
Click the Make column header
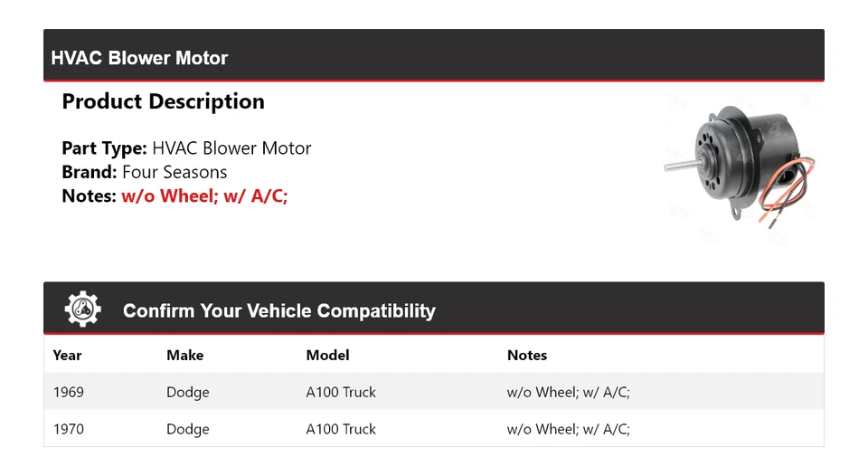point(184,355)
